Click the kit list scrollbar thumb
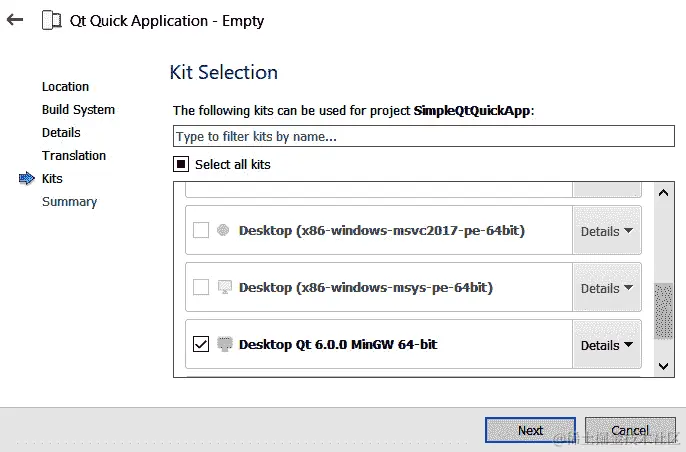This screenshot has height=452, width=686. 663,311
